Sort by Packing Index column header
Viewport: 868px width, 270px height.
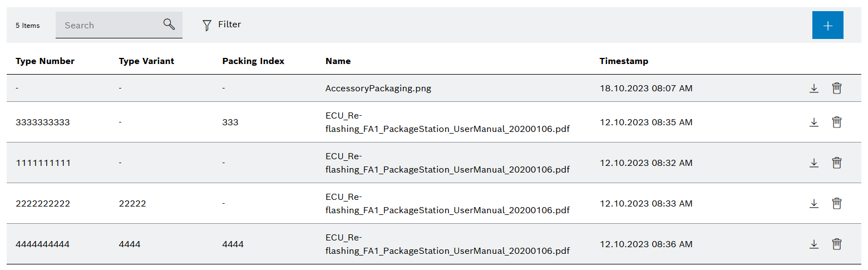click(x=253, y=61)
